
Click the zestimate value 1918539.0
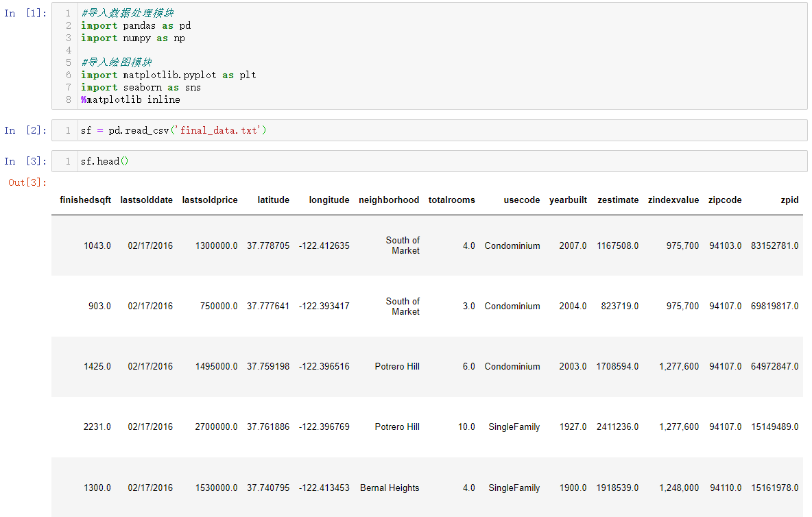click(x=617, y=488)
